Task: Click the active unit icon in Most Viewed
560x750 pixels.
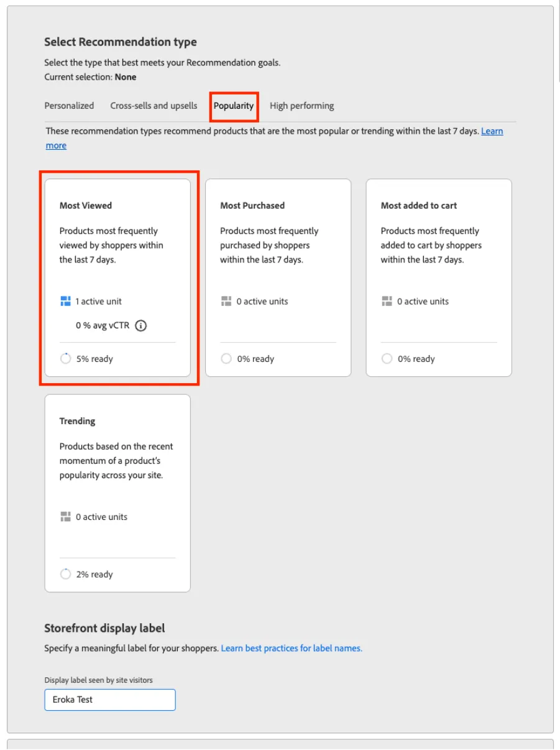Action: (x=65, y=302)
